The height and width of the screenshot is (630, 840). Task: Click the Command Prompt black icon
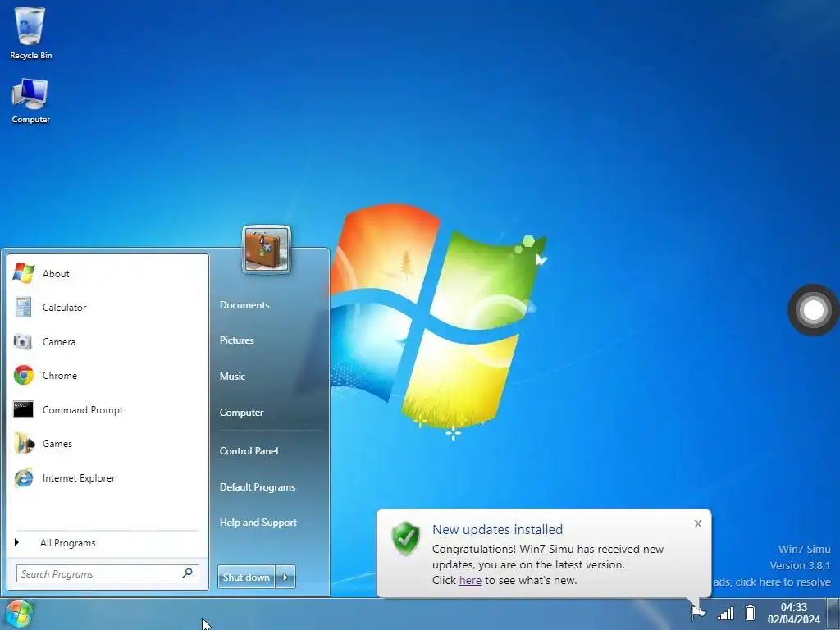tap(24, 409)
